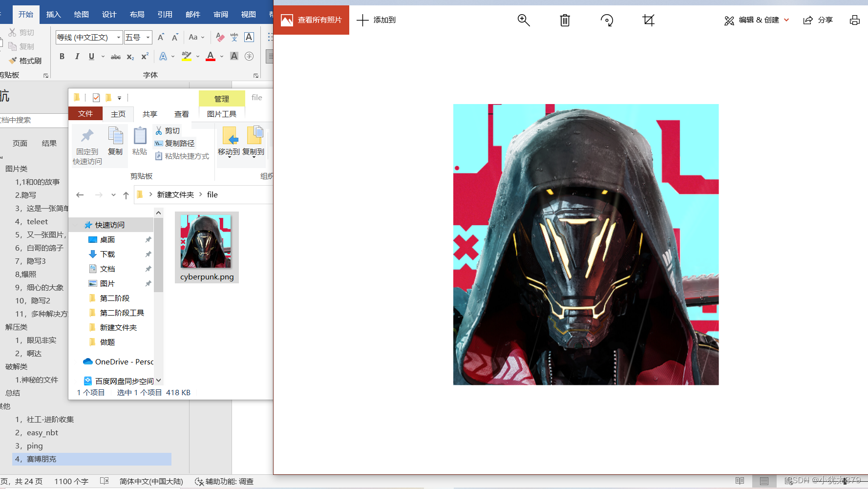Click the phonetic guide icon in Word

[234, 37]
